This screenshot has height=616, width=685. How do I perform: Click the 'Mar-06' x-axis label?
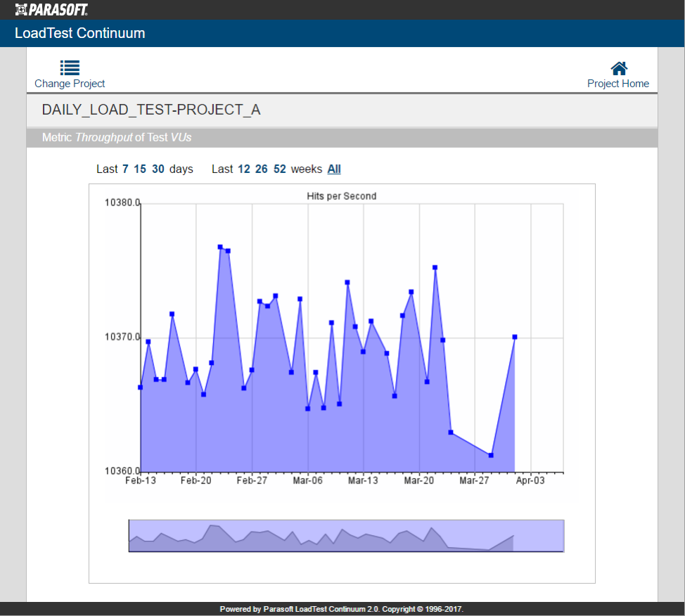tap(307, 480)
